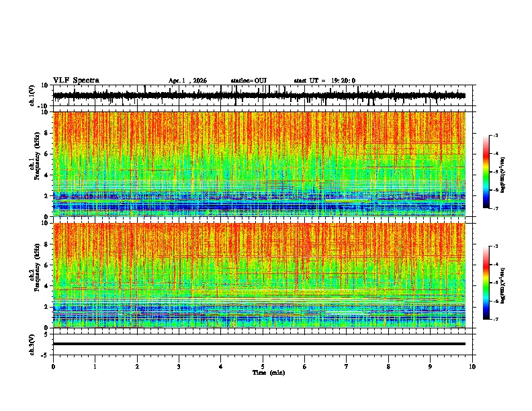Click the flat black trace in ch.3 panel
532x411 pixels.
(x=259, y=344)
